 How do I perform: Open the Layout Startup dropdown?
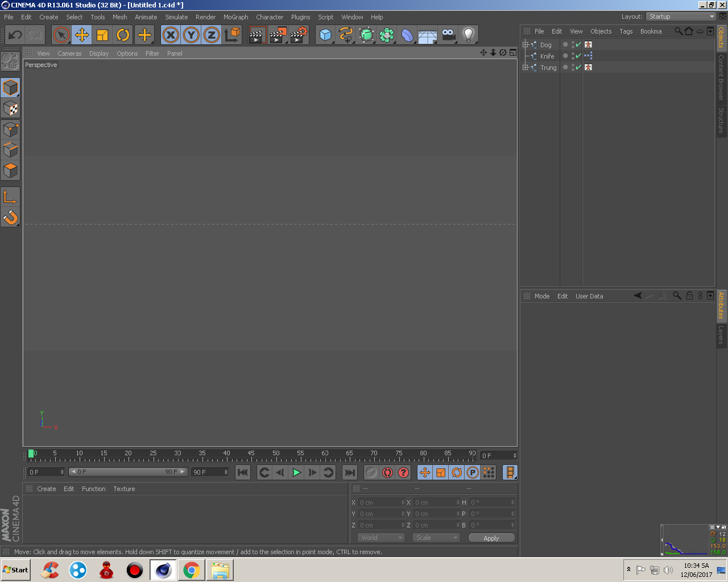point(681,16)
